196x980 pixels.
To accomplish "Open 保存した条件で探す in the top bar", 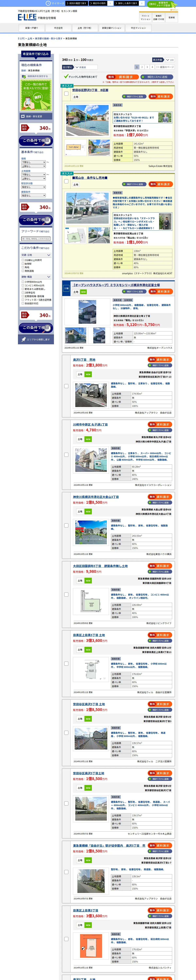I will point(129,3).
